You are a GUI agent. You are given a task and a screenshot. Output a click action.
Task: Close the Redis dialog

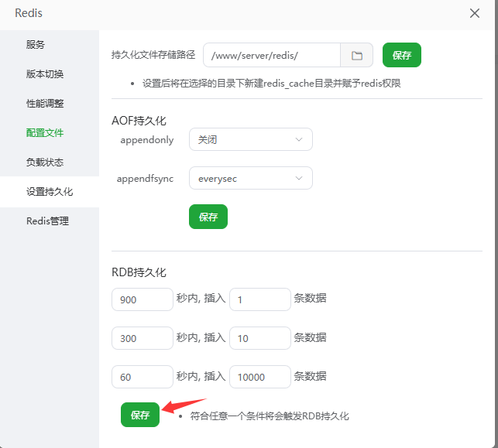(475, 13)
